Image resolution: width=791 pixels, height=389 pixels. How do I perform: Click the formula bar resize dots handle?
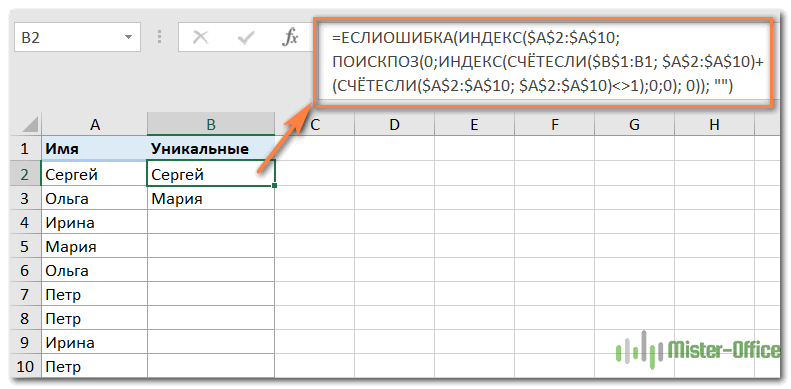point(159,37)
